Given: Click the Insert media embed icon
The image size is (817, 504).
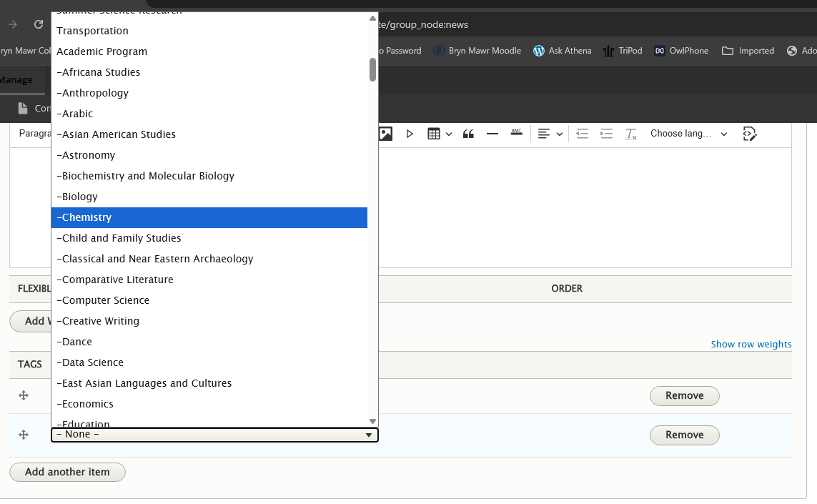Looking at the screenshot, I should [410, 134].
